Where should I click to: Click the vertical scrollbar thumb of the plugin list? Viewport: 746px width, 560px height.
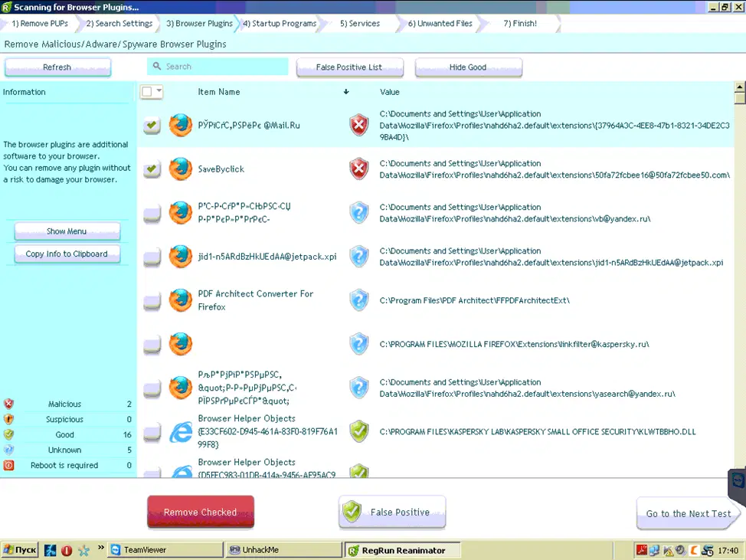pyautogui.click(x=740, y=98)
